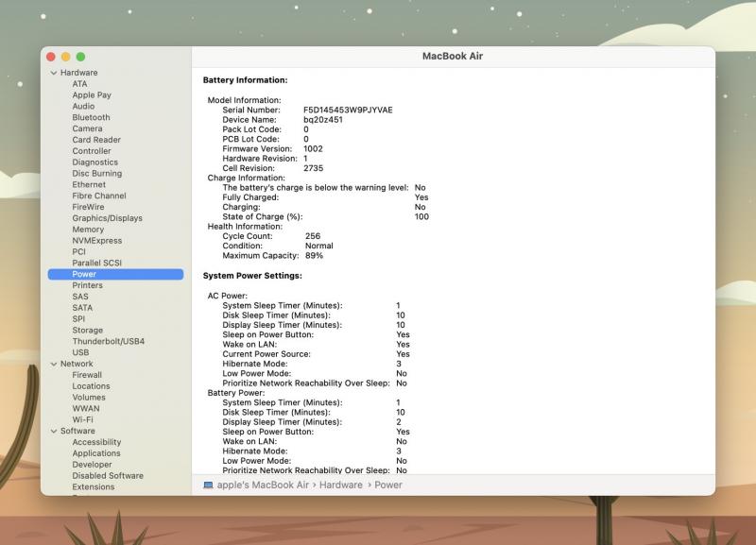Screen dimensions: 756x545
Task: Select Disabled Software in the sidebar
Action: [108, 476]
